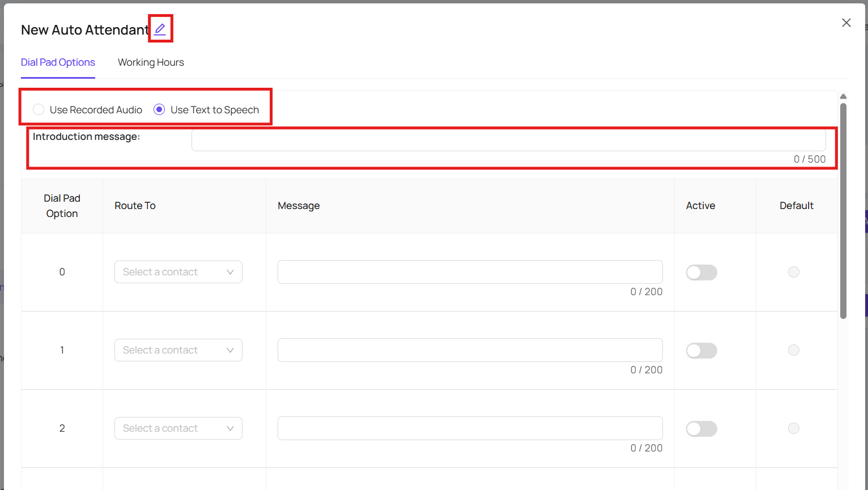Click the Default column header
This screenshot has width=868, height=490.
coord(797,206)
